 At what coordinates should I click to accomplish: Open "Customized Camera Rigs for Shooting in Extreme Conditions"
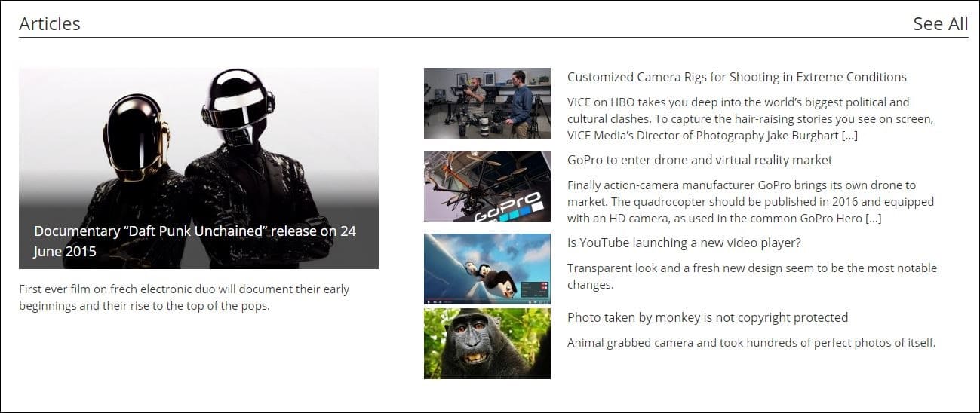[737, 77]
